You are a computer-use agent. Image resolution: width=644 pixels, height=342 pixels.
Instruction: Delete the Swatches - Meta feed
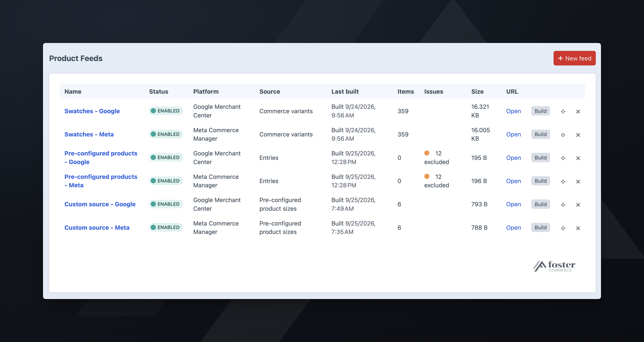click(x=578, y=135)
